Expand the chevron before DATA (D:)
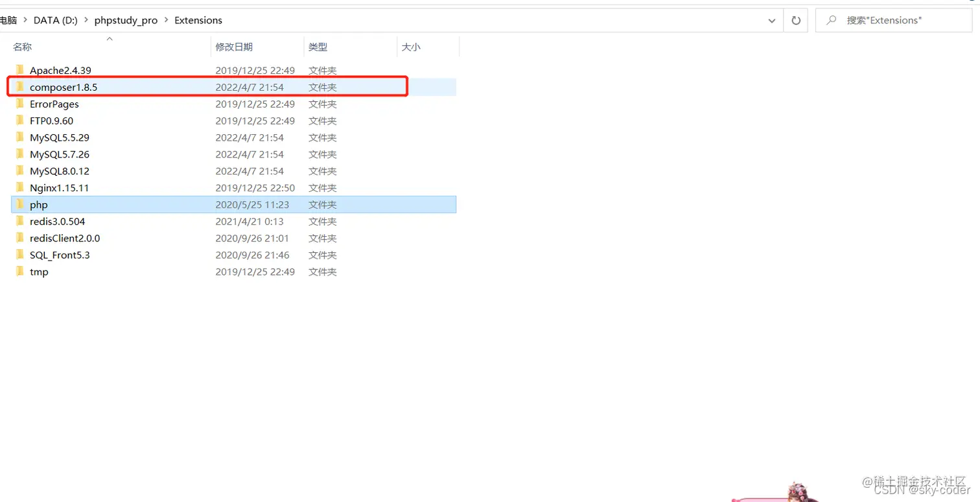980x502 pixels. pos(25,20)
